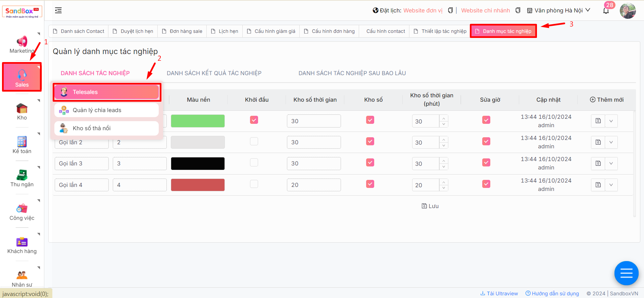The height and width of the screenshot is (298, 644).
Task: Open the dropdown arrow in Gọi lần 4 row
Action: pos(611,185)
